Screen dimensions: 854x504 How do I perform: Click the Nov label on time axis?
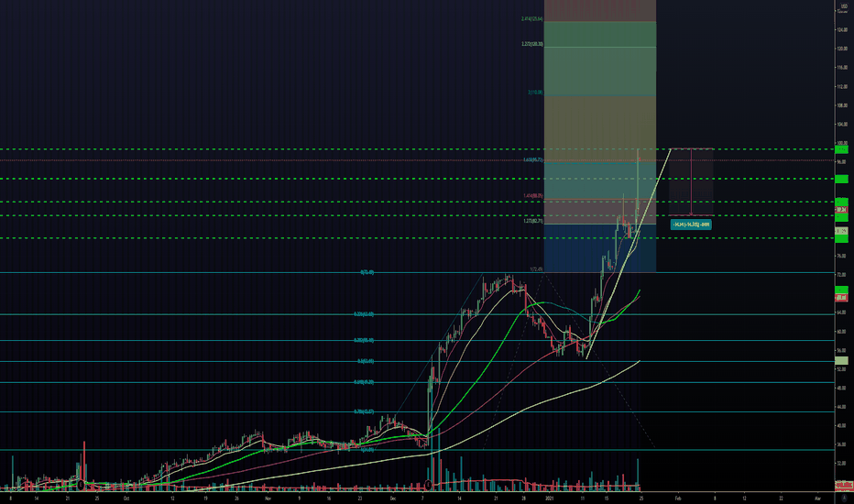click(268, 498)
